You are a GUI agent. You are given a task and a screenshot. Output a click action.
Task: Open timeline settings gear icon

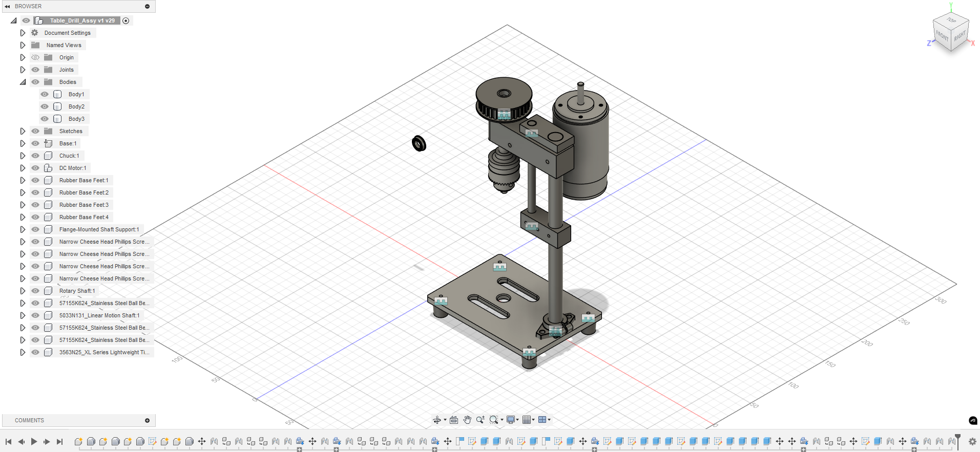coord(972,441)
